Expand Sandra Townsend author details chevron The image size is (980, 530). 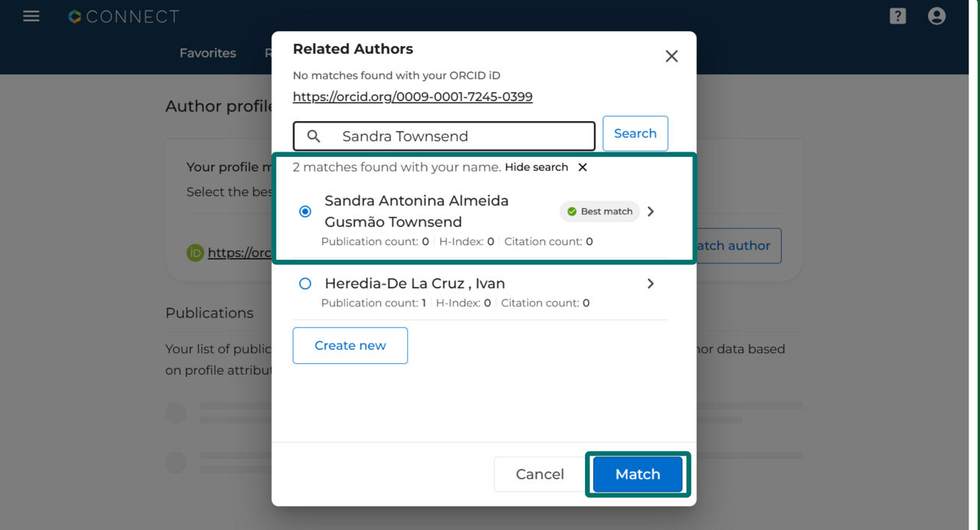(651, 211)
